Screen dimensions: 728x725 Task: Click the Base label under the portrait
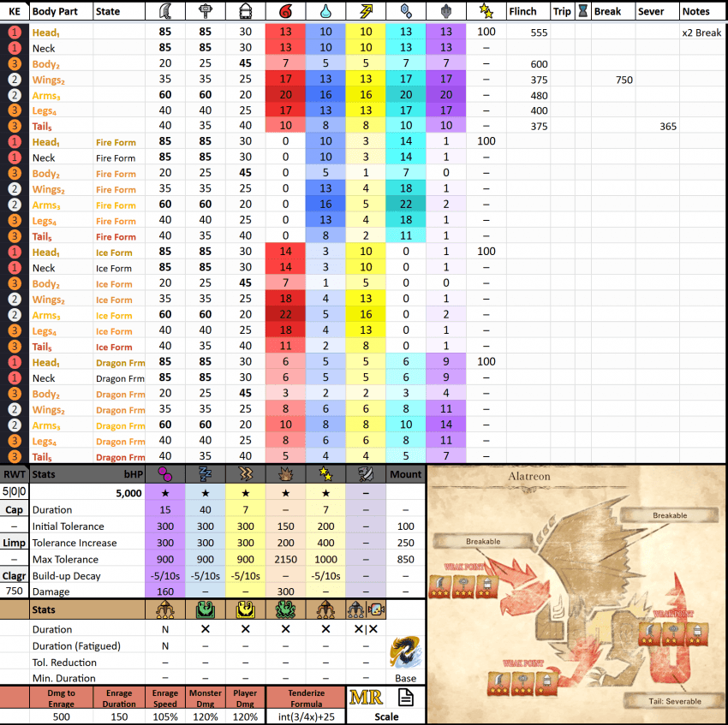pos(405,678)
